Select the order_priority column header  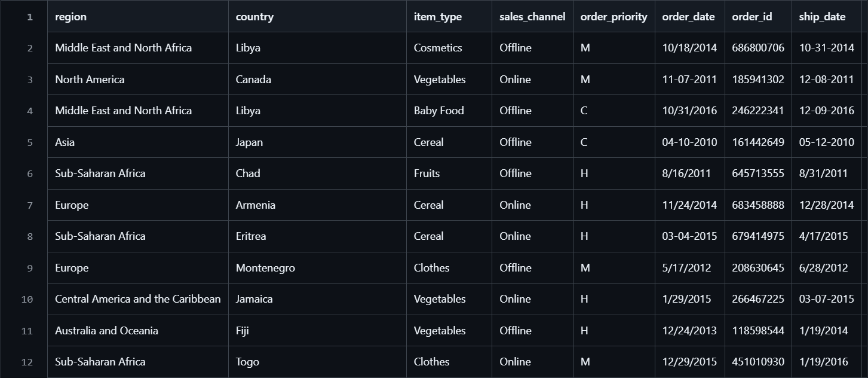pos(614,17)
